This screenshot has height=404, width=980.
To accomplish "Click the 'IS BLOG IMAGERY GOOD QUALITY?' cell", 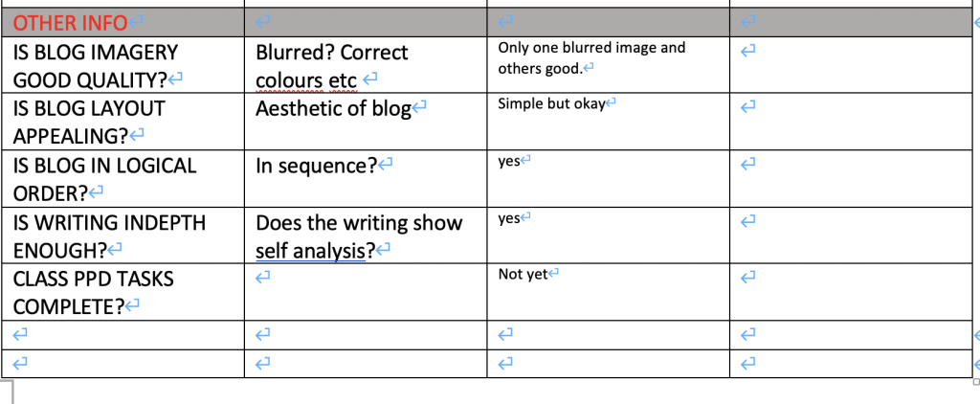I will click(x=96, y=65).
